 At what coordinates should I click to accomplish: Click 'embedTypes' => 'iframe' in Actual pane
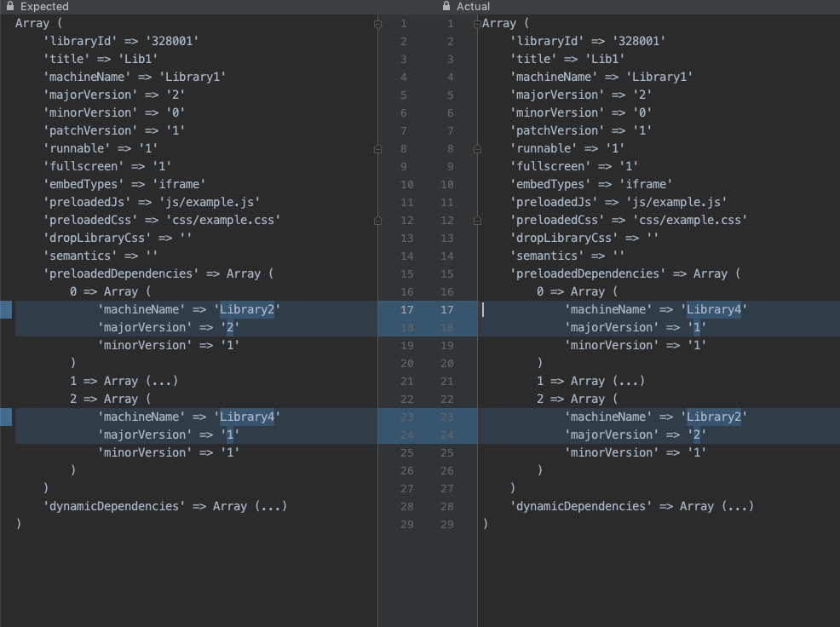click(x=591, y=184)
